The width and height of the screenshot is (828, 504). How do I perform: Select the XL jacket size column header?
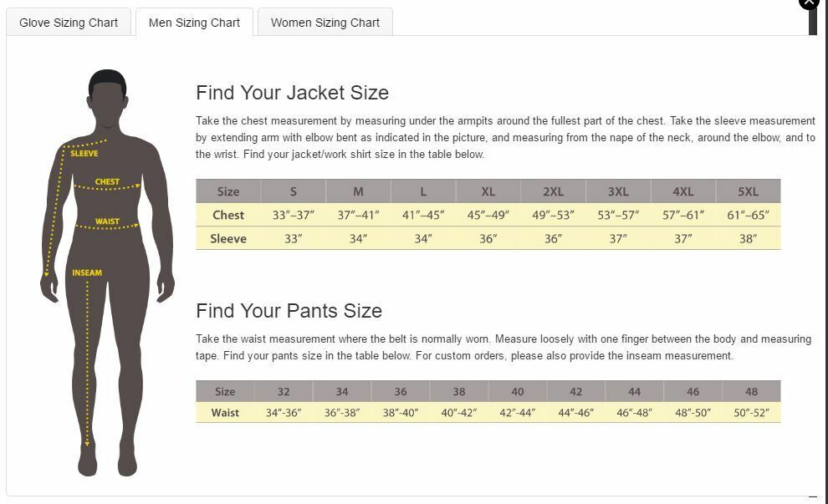[488, 191]
